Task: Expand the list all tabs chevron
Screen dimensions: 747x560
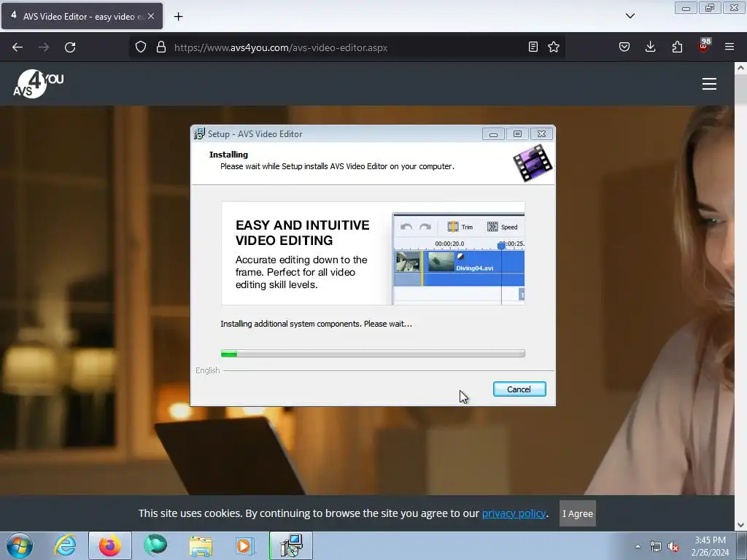Action: 630,16
